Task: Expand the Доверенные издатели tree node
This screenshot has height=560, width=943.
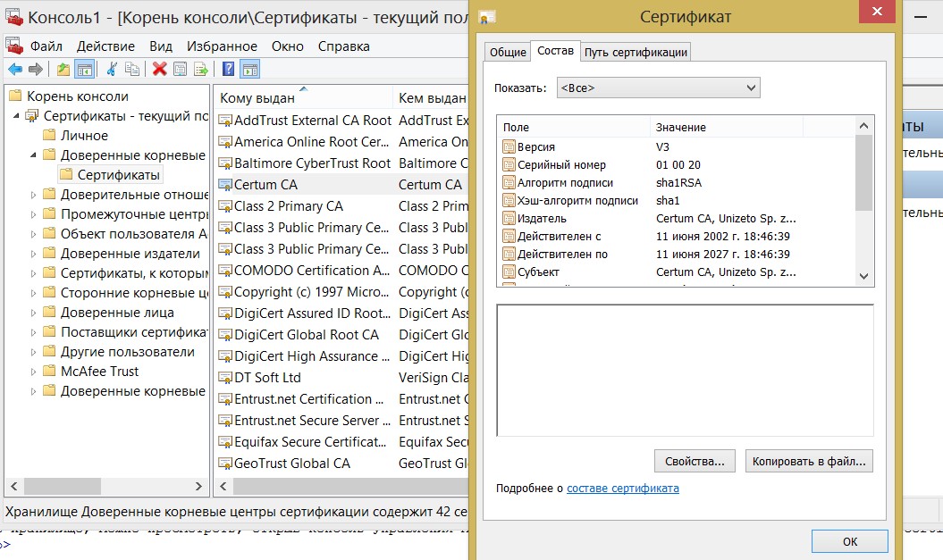Action: [33, 254]
